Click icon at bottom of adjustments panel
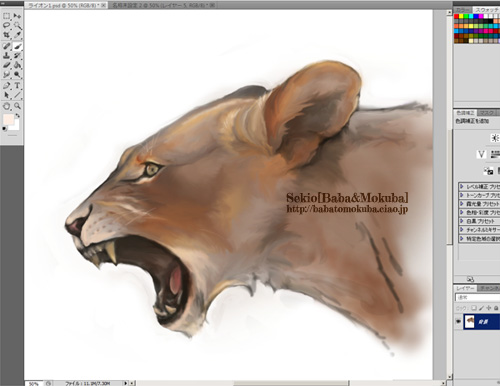The height and width of the screenshot is (386, 500). coord(470,279)
